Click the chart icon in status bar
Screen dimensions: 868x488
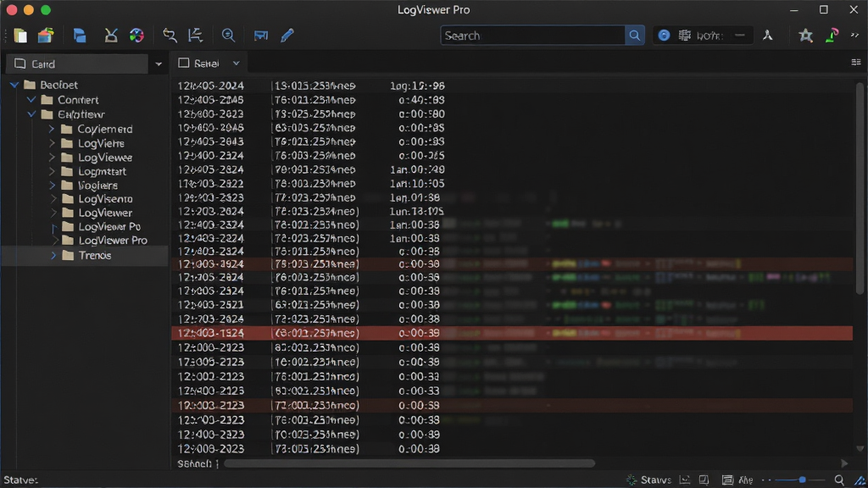pos(685,480)
